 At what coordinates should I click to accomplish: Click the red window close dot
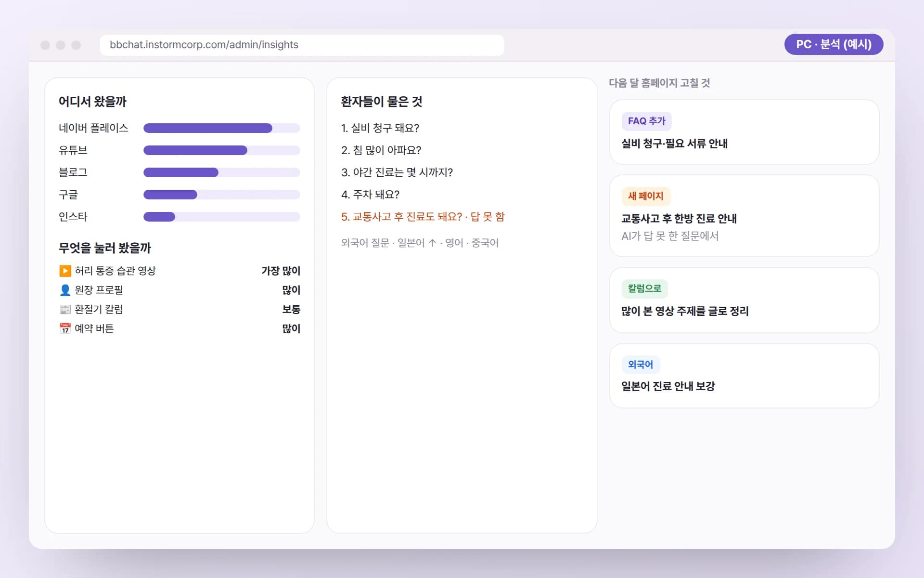click(45, 45)
